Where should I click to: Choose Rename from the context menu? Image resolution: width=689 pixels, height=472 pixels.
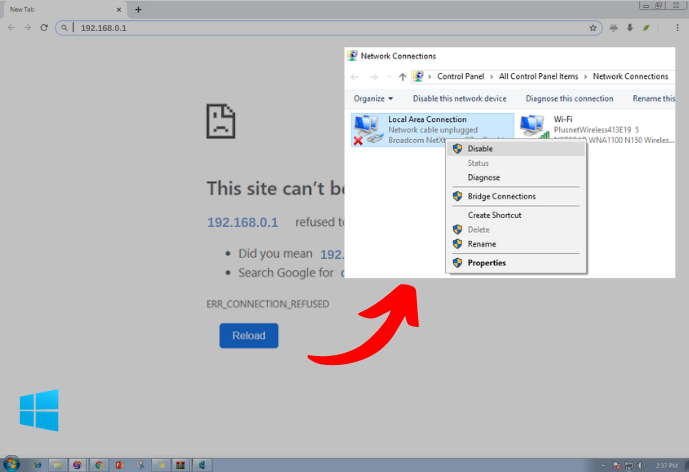pos(516,244)
